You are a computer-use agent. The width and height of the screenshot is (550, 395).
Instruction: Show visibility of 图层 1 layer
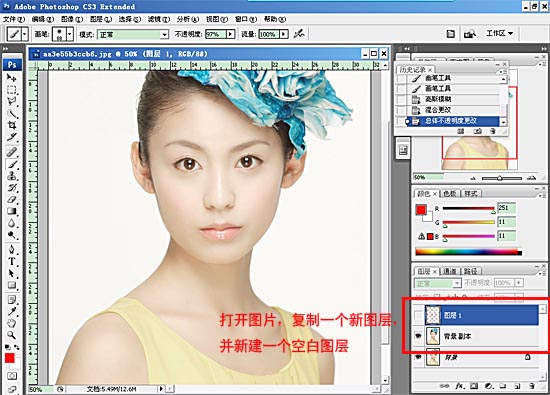(418, 315)
